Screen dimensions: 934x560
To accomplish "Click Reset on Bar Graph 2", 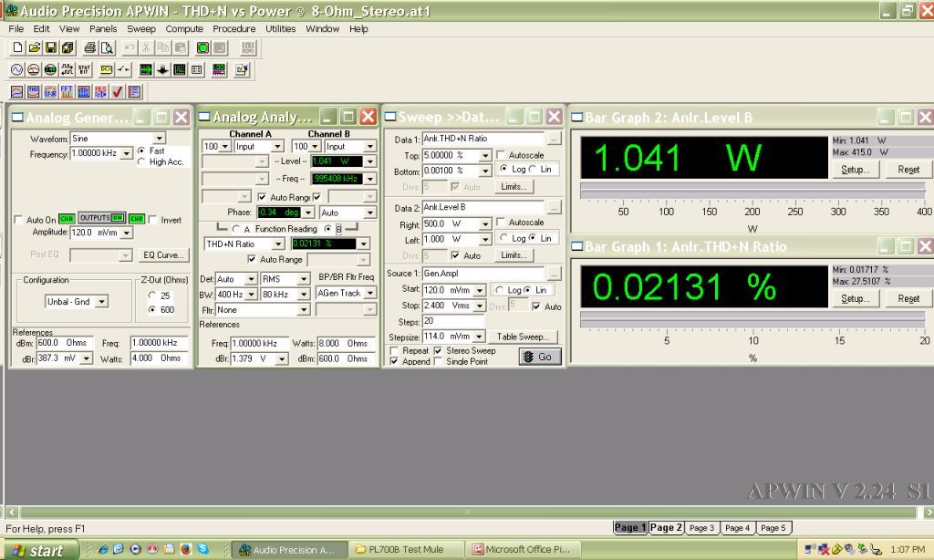I will 908,170.
